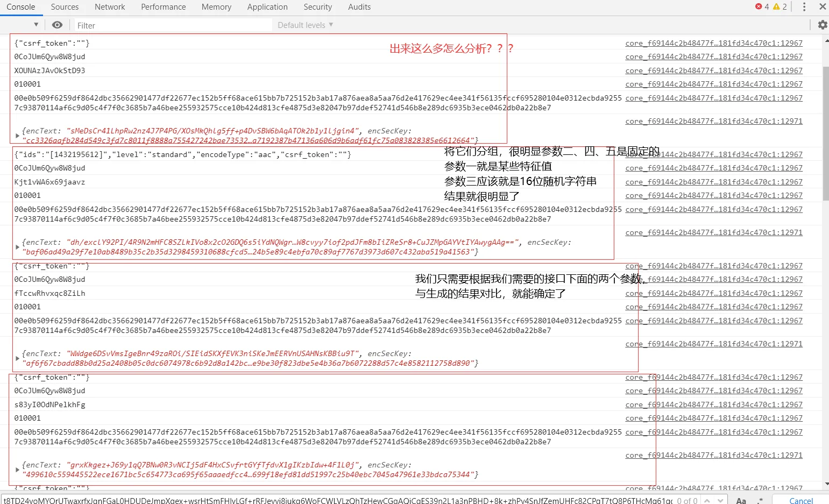Select the Memory panel
The width and height of the screenshot is (829, 504).
[x=216, y=6]
